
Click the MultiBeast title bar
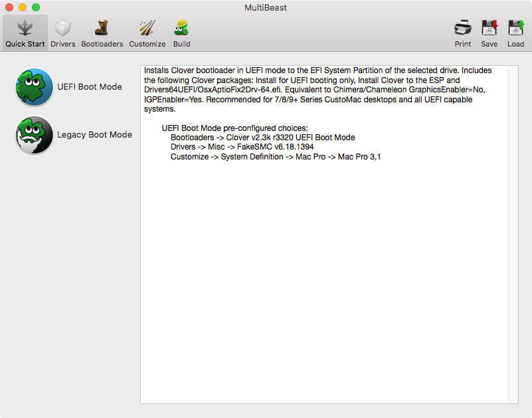(x=266, y=7)
